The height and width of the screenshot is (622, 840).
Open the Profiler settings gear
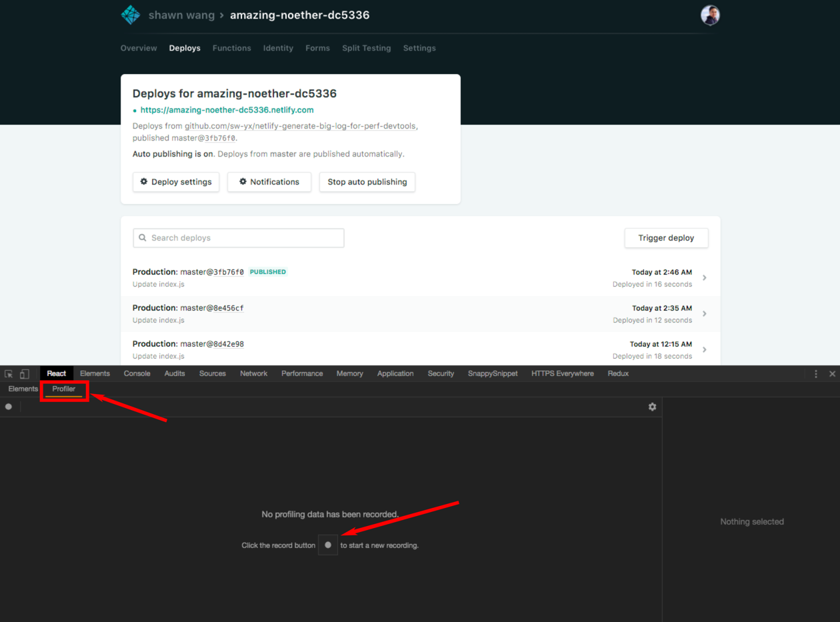point(652,407)
